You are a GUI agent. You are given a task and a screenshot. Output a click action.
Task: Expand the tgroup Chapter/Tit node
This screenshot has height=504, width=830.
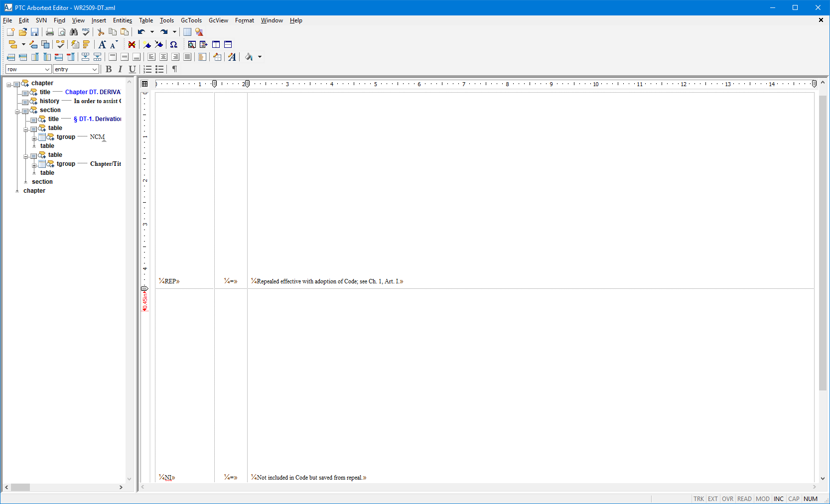pyautogui.click(x=34, y=165)
